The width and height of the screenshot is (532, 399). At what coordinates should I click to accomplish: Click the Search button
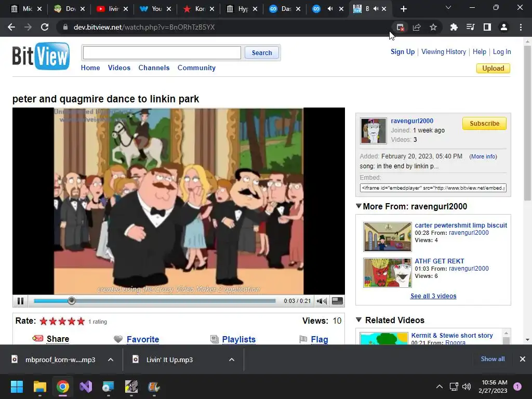[x=262, y=52]
